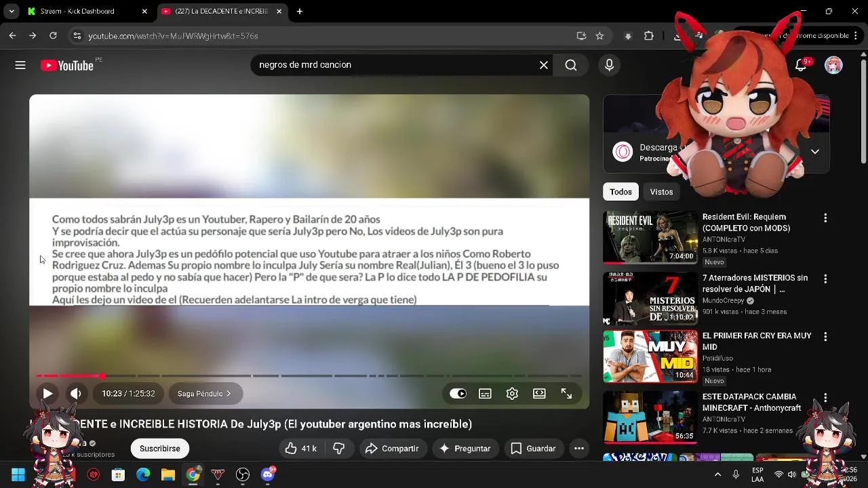Open the tab search dropdown
This screenshot has height=488, width=868.
pyautogui.click(x=12, y=12)
